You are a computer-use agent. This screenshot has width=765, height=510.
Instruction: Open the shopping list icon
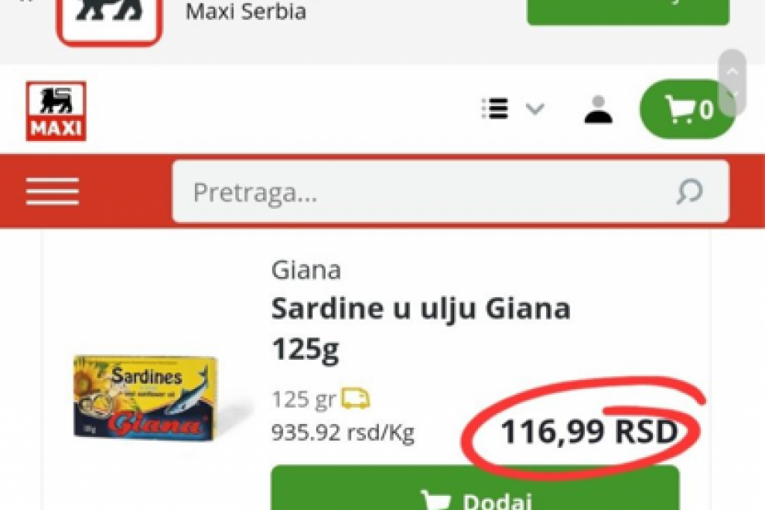[495, 108]
